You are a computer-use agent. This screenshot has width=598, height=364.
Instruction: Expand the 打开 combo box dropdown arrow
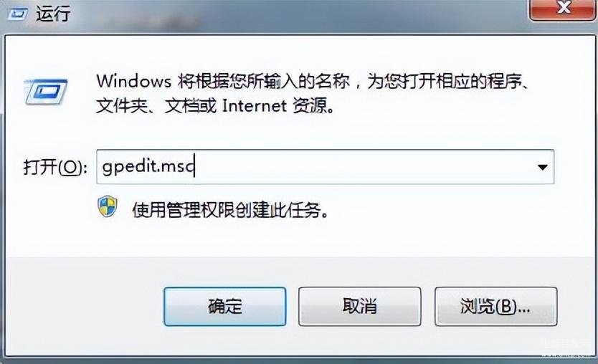coord(542,167)
